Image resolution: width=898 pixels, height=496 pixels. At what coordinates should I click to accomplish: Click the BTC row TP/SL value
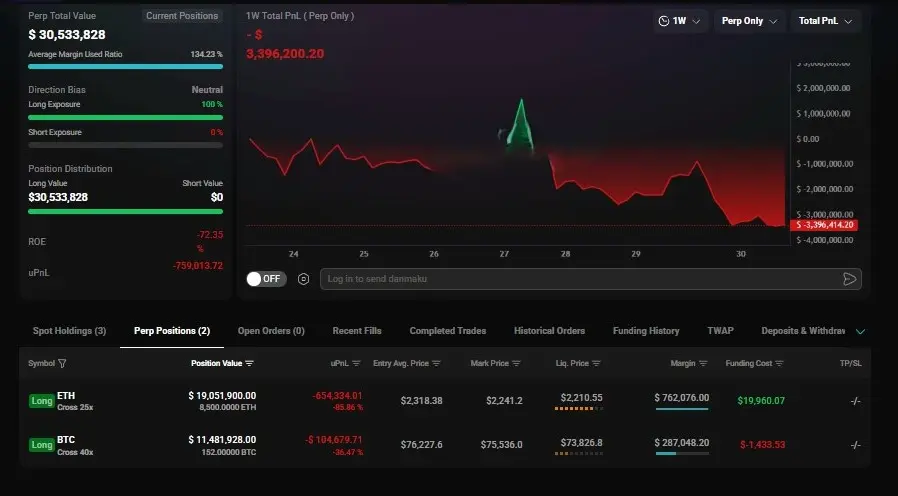[856, 445]
